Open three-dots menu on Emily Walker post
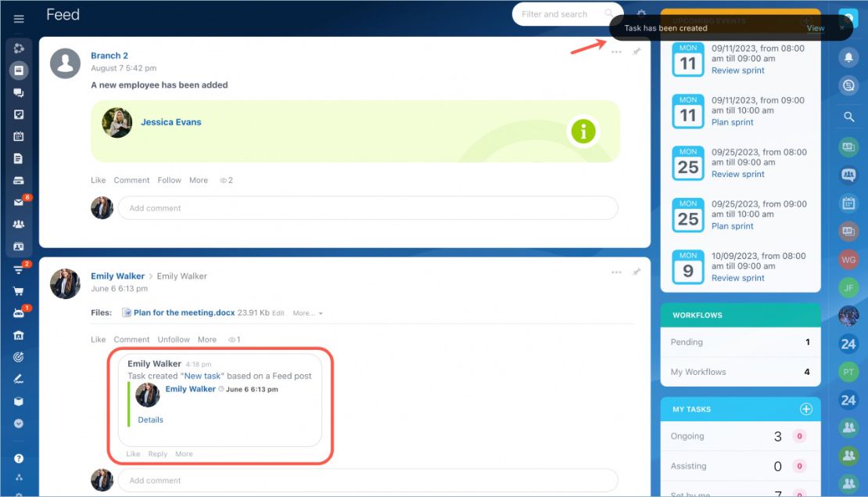 (616, 272)
